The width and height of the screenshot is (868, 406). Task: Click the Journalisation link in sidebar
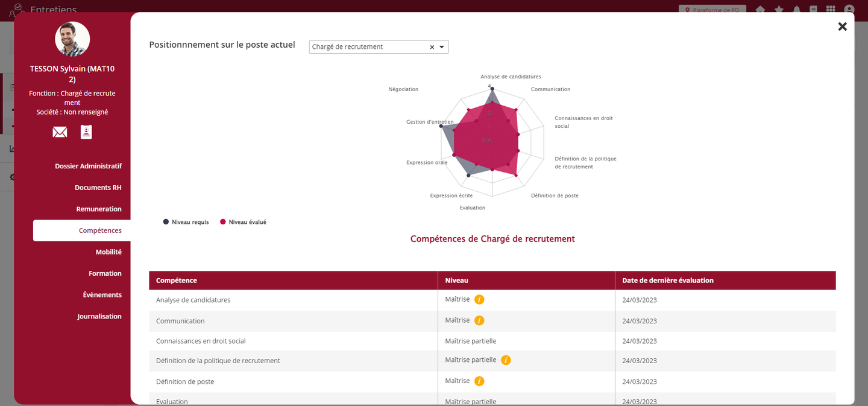[99, 316]
